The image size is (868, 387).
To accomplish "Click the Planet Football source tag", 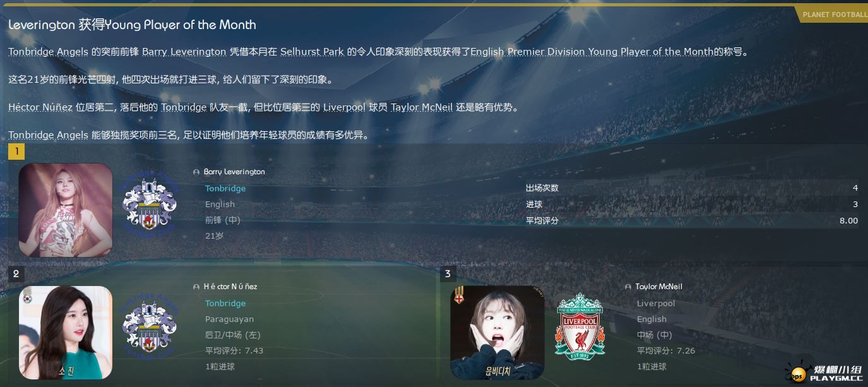I will pyautogui.click(x=833, y=15).
